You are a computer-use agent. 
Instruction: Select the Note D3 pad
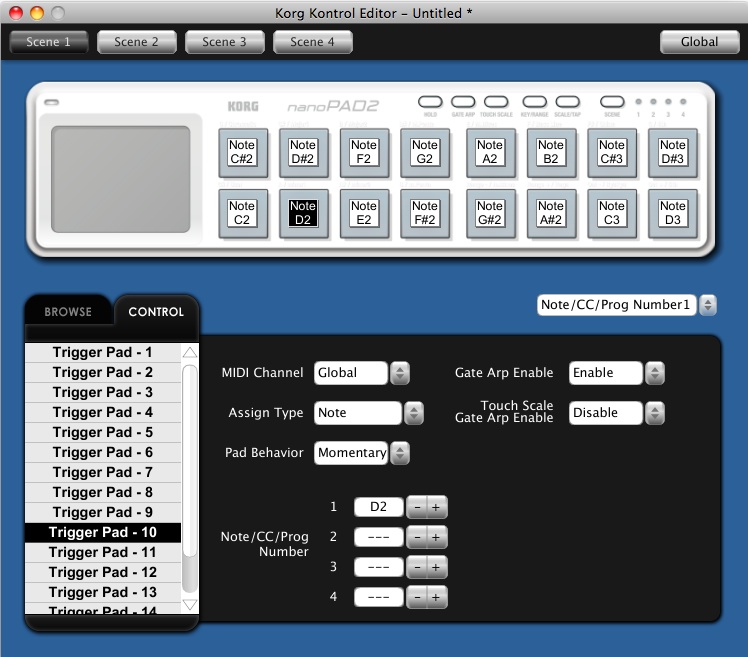coord(673,213)
